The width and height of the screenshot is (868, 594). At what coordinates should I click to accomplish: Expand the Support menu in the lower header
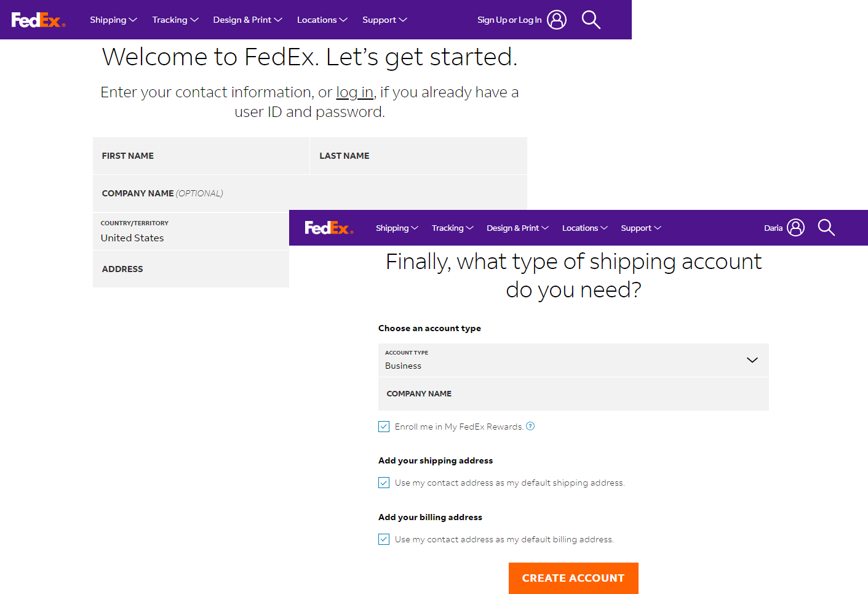pyautogui.click(x=640, y=228)
